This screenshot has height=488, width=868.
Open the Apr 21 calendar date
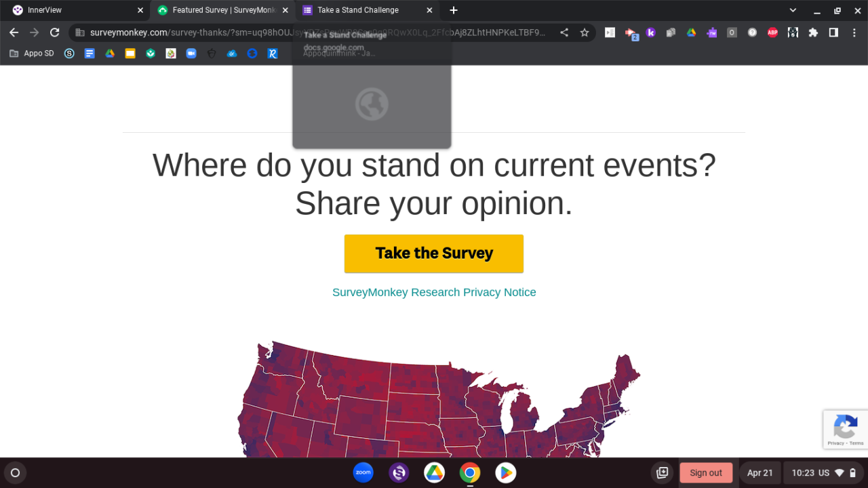coord(759,472)
